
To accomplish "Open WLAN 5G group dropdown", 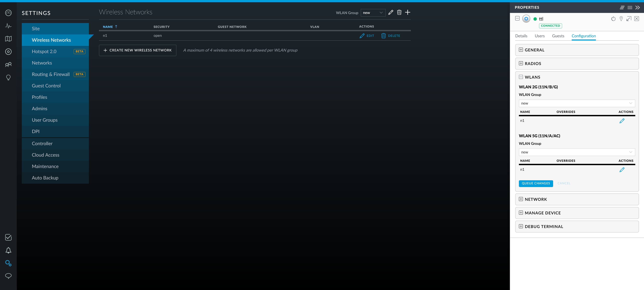I will click(x=577, y=152).
